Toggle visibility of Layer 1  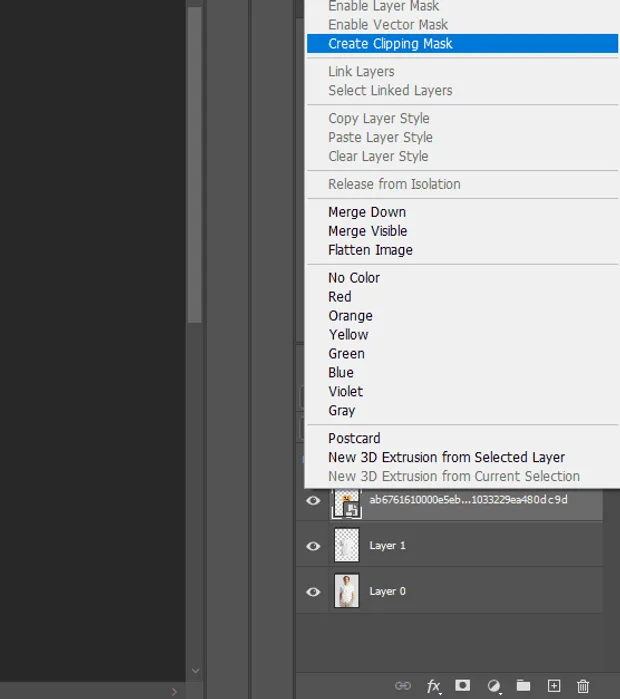click(x=313, y=546)
